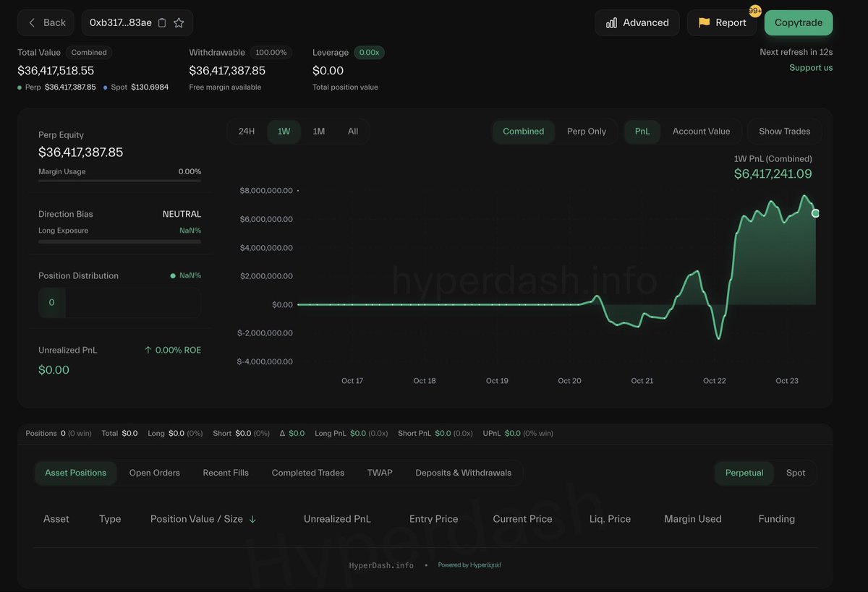Click the Margin Usage progress bar
This screenshot has height=592, width=868.
click(119, 182)
